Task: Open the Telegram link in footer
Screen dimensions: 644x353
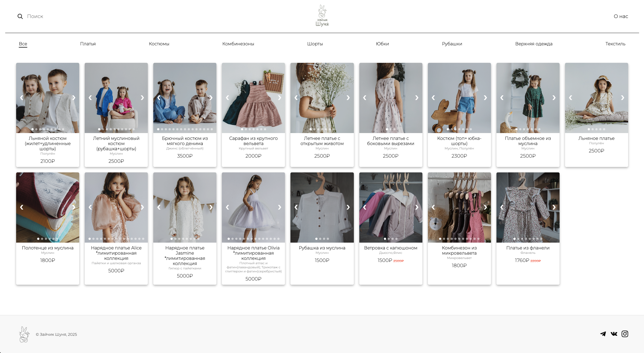Action: point(603,334)
